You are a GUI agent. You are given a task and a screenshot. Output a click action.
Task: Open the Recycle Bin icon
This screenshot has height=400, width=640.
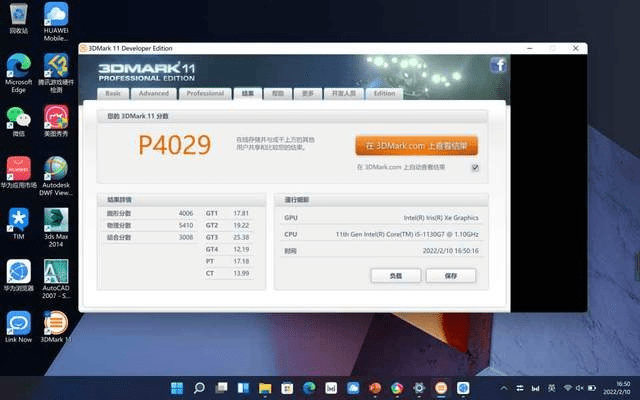point(18,17)
